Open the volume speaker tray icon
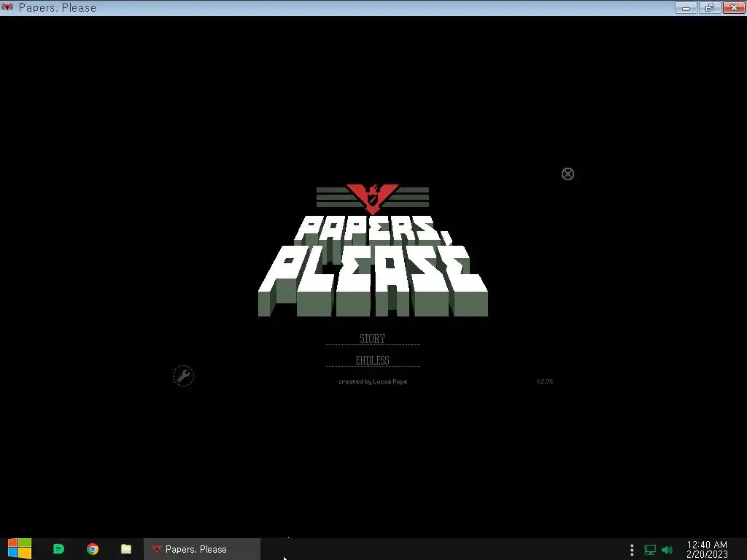The height and width of the screenshot is (560, 747). (x=667, y=550)
